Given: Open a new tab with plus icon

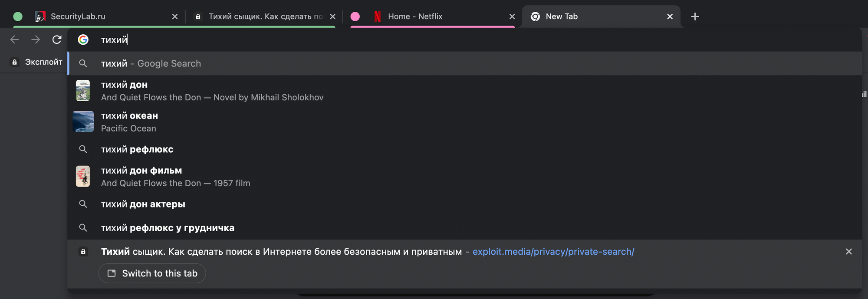Looking at the screenshot, I should pyautogui.click(x=695, y=16).
